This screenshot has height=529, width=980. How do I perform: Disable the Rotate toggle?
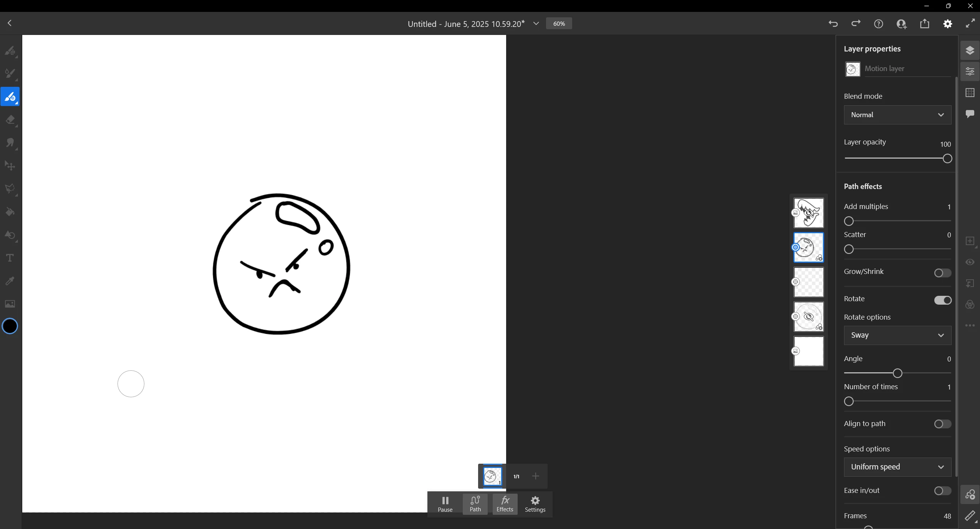tap(943, 300)
